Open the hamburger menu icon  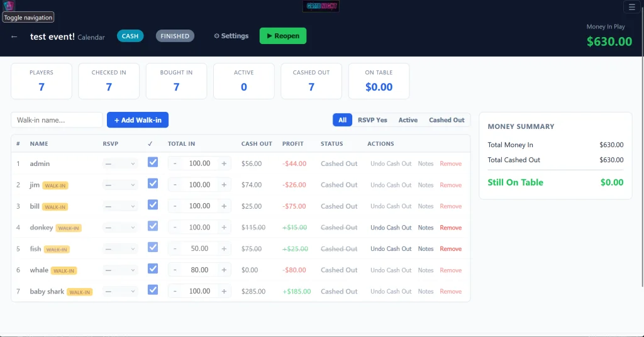(631, 7)
